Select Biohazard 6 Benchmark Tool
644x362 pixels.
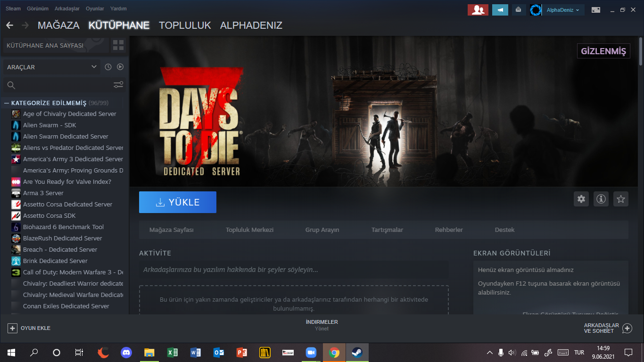tap(63, 227)
